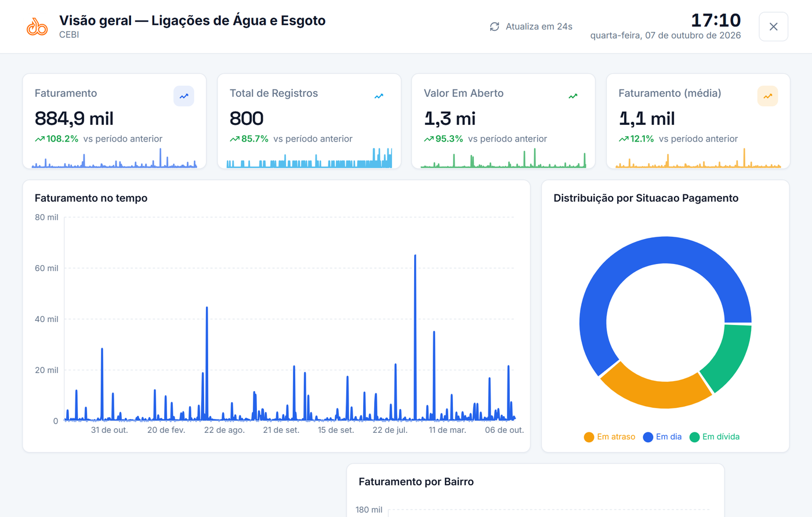812x517 pixels.
Task: Click the orange CEBI logo icon
Action: (x=37, y=27)
